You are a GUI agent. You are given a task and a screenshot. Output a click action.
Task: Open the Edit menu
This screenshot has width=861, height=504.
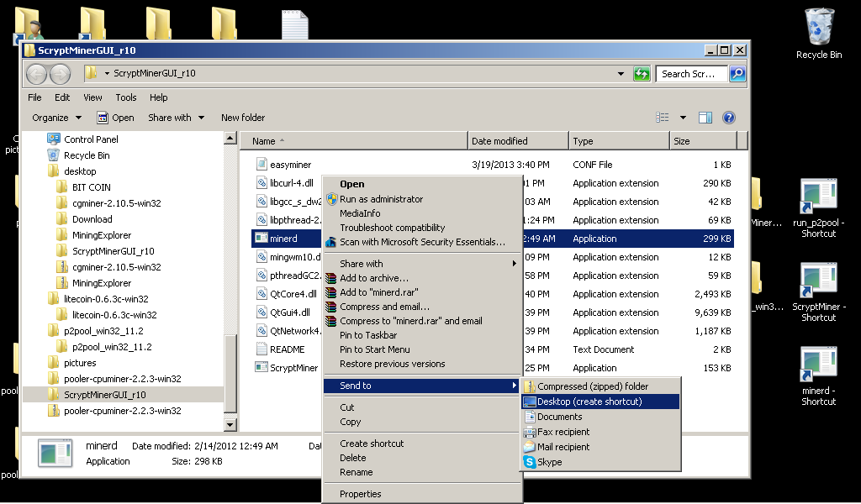[x=62, y=97]
